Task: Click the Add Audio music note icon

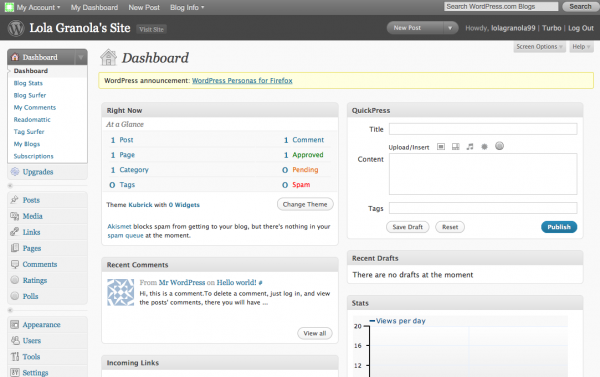Action: click(470, 147)
